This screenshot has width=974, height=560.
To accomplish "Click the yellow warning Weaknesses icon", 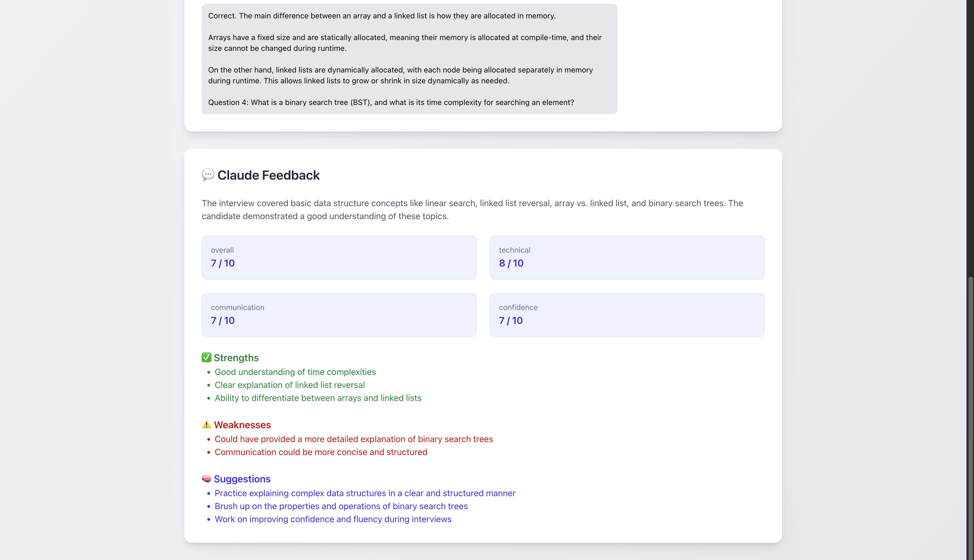I will [x=206, y=425].
